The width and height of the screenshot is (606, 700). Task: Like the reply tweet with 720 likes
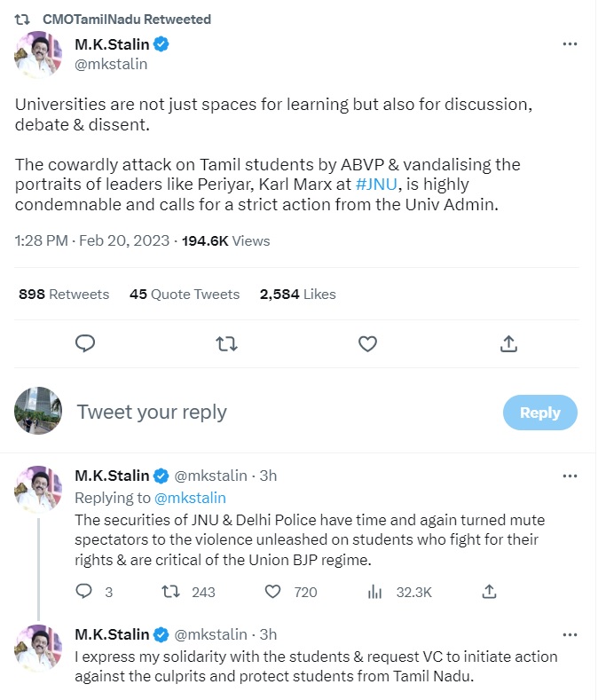click(274, 592)
